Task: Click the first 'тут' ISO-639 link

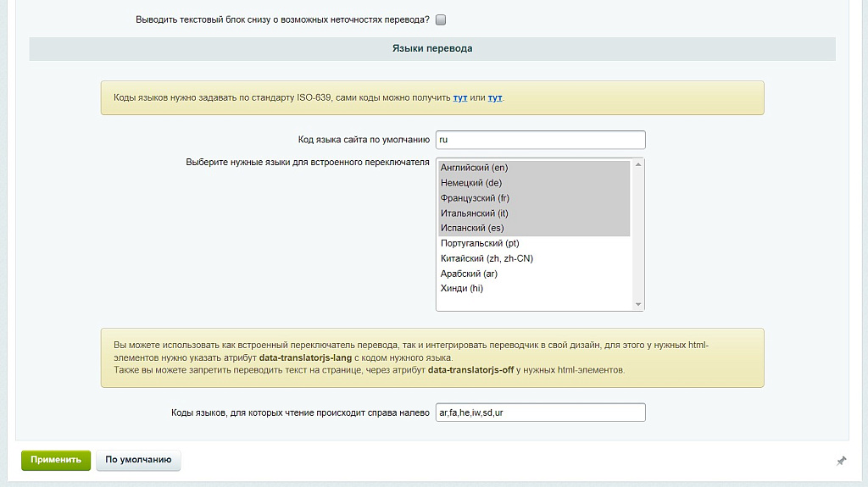Action: [x=459, y=98]
